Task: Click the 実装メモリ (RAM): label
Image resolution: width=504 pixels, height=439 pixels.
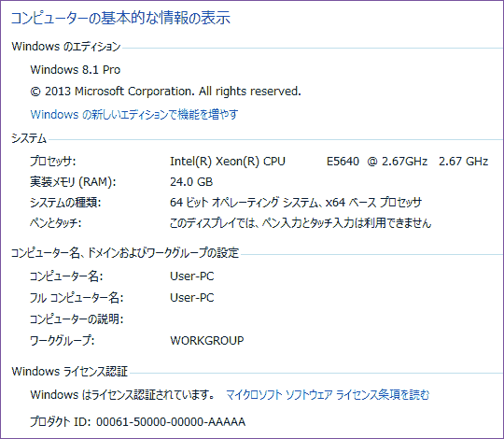Action: (73, 182)
